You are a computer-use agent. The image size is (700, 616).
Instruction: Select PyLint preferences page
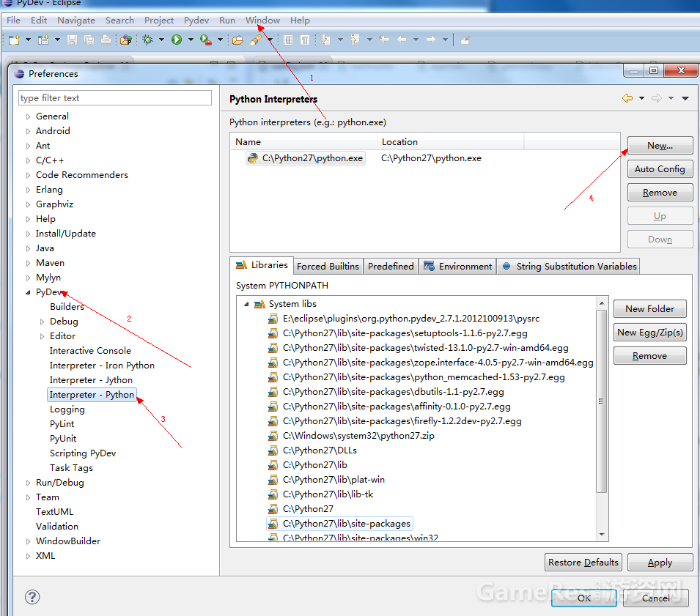coord(62,424)
